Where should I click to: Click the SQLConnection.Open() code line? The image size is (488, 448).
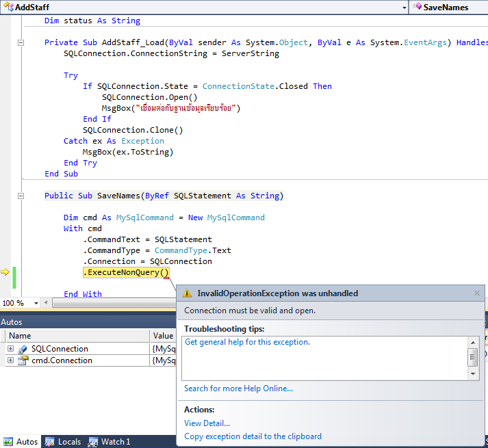(150, 97)
